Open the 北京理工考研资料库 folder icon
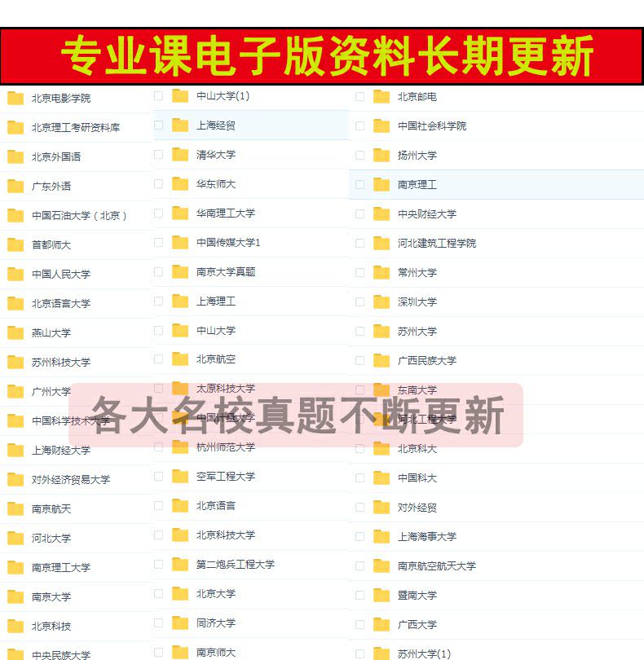The image size is (644, 660). pyautogui.click(x=15, y=128)
